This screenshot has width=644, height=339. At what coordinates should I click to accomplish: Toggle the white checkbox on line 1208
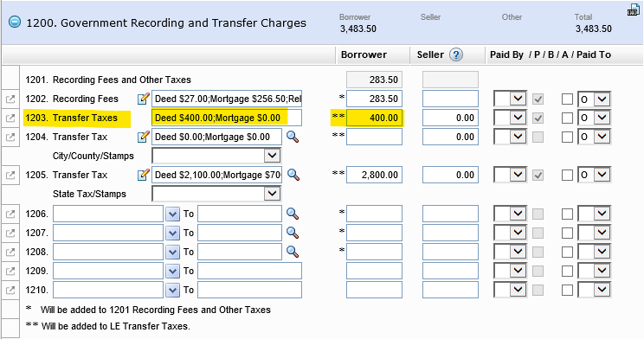(x=567, y=252)
